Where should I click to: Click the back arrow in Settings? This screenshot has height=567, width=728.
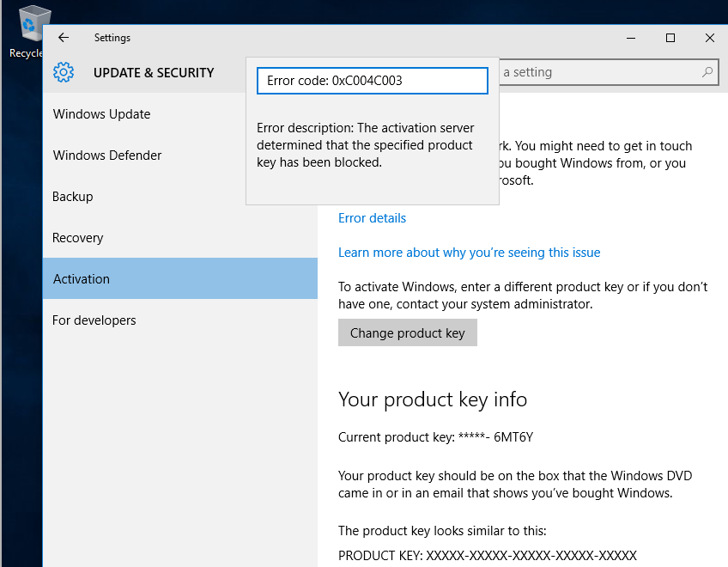coord(64,38)
